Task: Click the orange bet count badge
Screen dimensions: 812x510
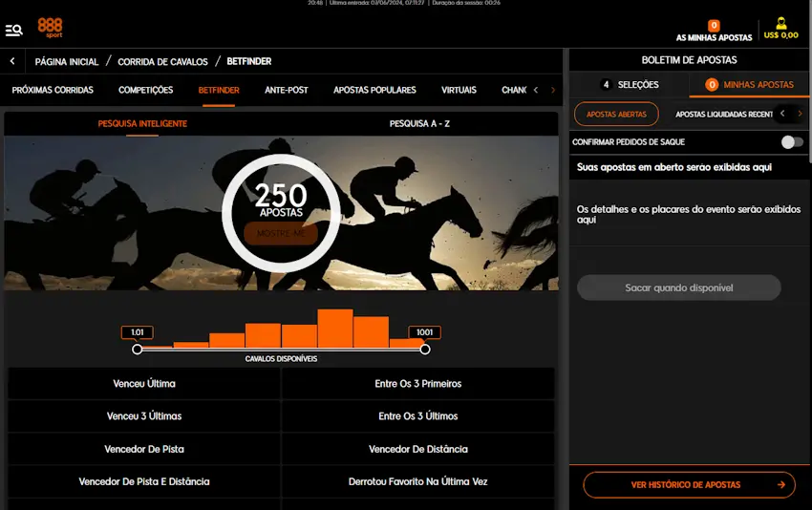Action: pyautogui.click(x=714, y=26)
